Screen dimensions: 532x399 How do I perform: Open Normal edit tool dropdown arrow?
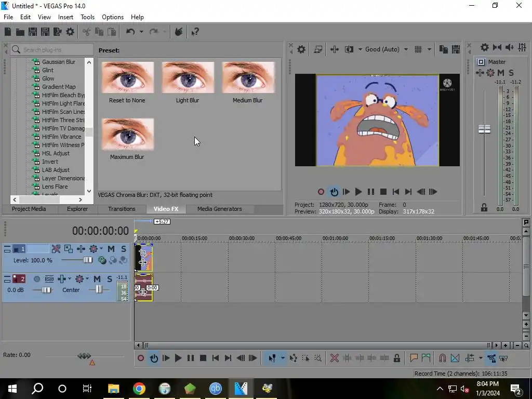coord(282,358)
